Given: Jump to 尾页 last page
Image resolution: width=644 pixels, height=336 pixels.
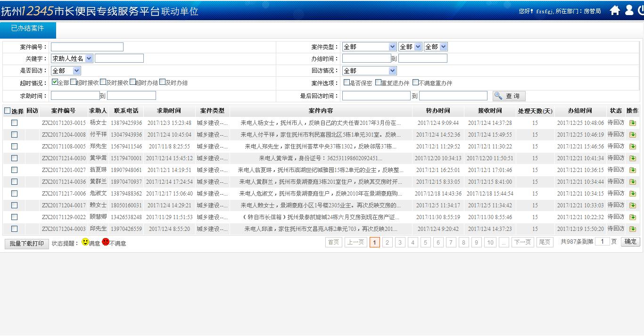Looking at the screenshot, I should coord(545,242).
